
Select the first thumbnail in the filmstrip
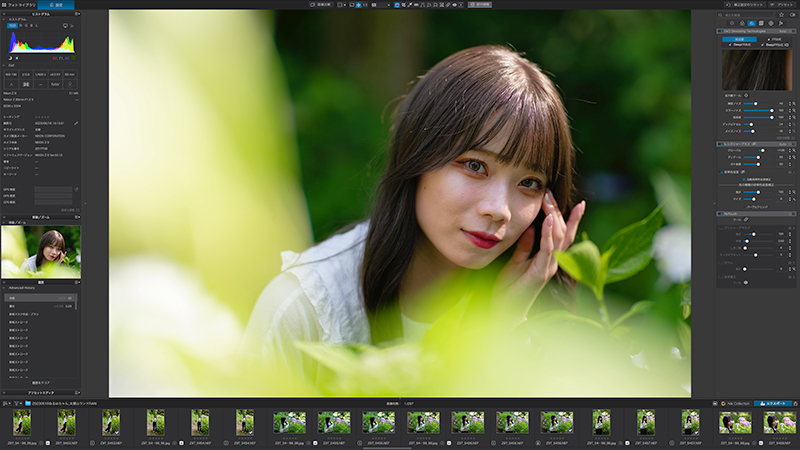tap(22, 423)
